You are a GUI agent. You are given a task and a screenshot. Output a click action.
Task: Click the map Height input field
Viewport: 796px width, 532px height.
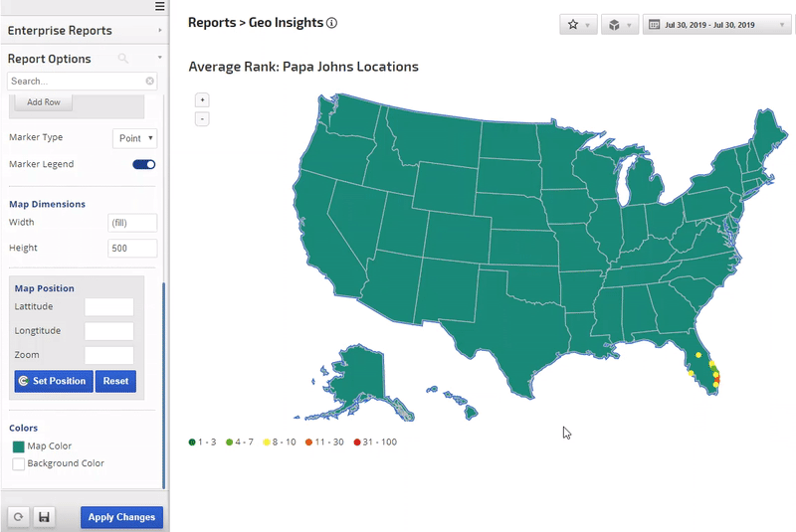(x=132, y=248)
